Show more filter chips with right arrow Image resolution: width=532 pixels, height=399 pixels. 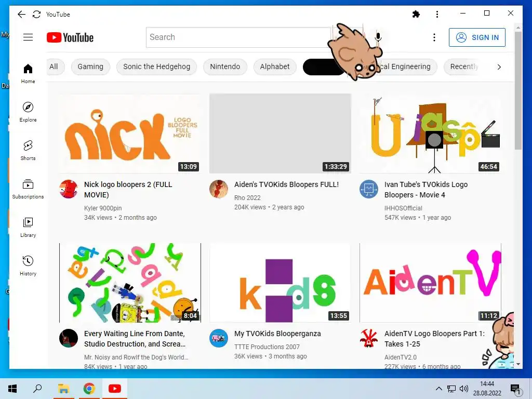point(499,67)
